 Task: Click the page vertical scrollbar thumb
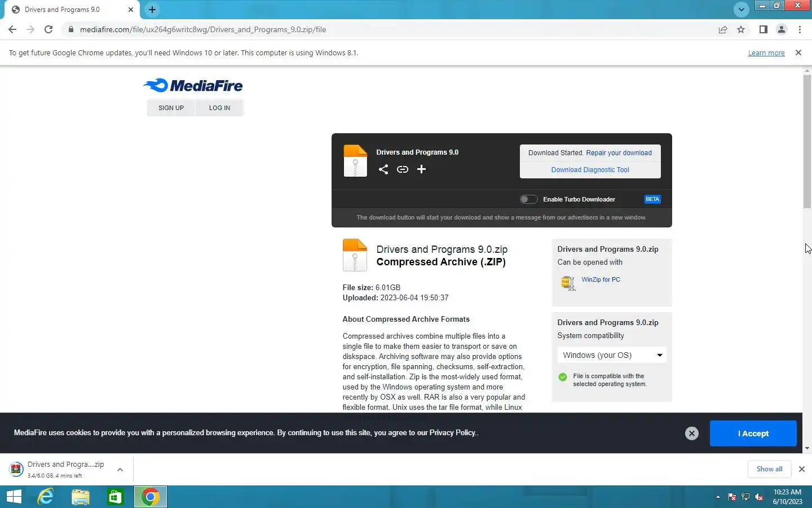pos(807,141)
